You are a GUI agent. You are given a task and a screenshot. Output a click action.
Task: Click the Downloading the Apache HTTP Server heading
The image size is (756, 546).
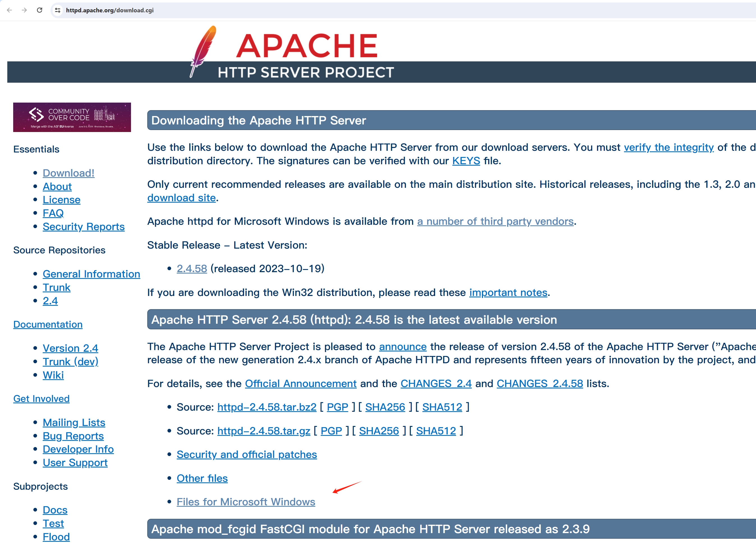[x=258, y=120]
